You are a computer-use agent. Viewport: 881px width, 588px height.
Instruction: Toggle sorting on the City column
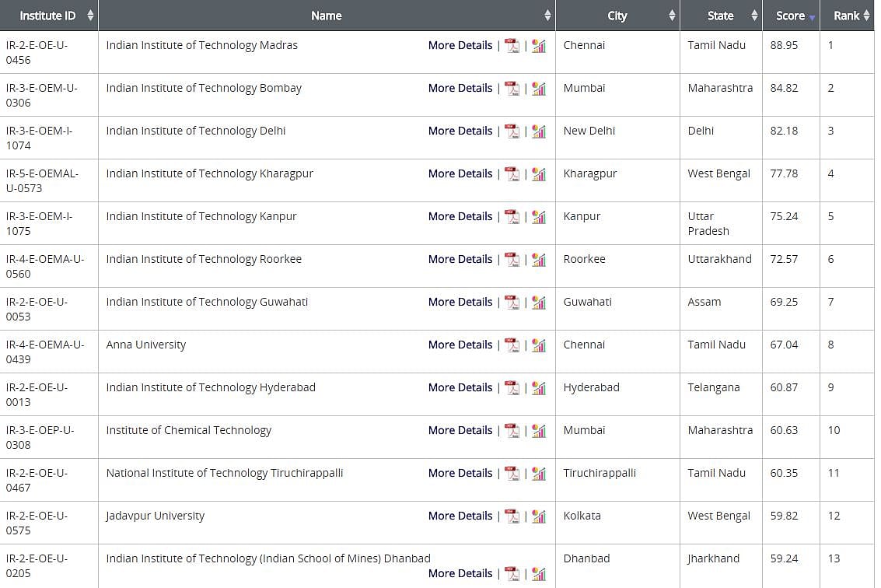pos(669,15)
